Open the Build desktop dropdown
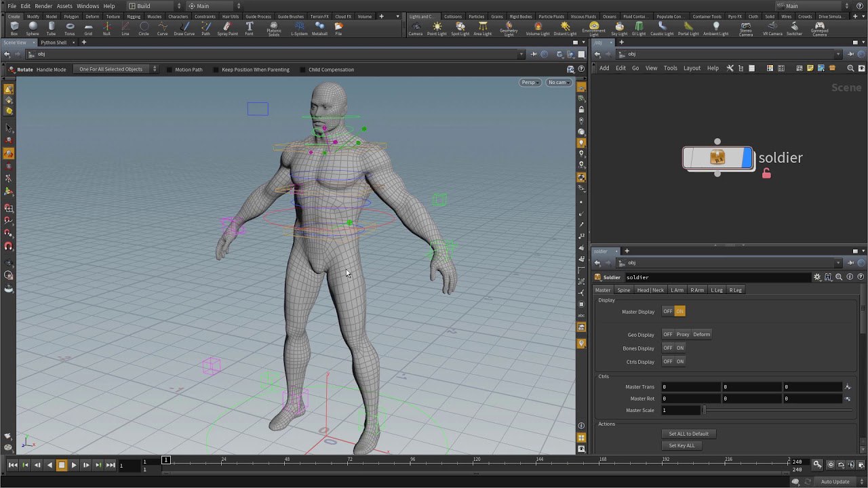Screen dimensions: 868x488 click(x=155, y=6)
